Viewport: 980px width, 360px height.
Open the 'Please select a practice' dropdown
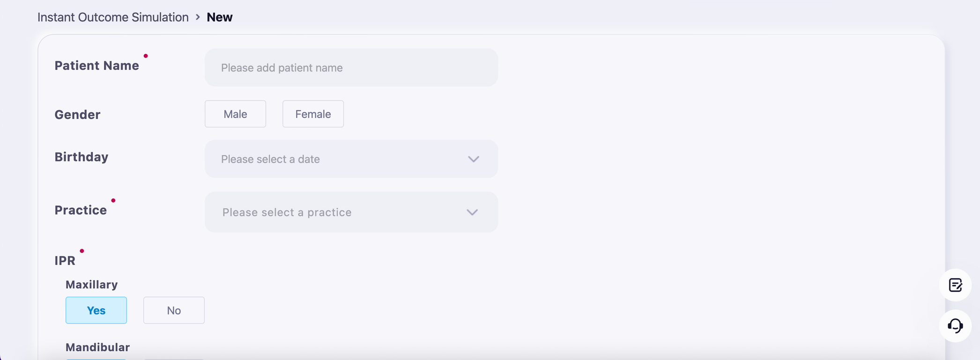[351, 212]
